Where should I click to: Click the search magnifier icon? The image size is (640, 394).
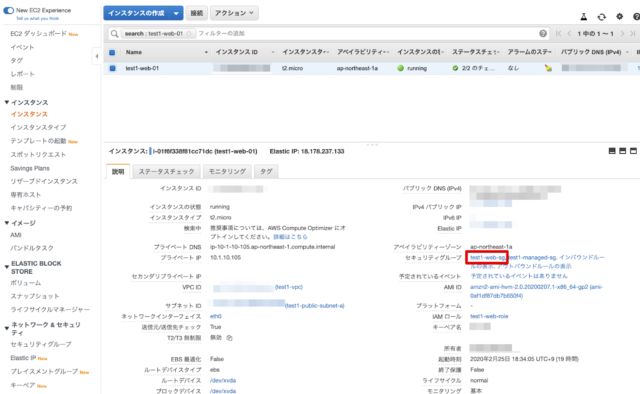pos(115,33)
